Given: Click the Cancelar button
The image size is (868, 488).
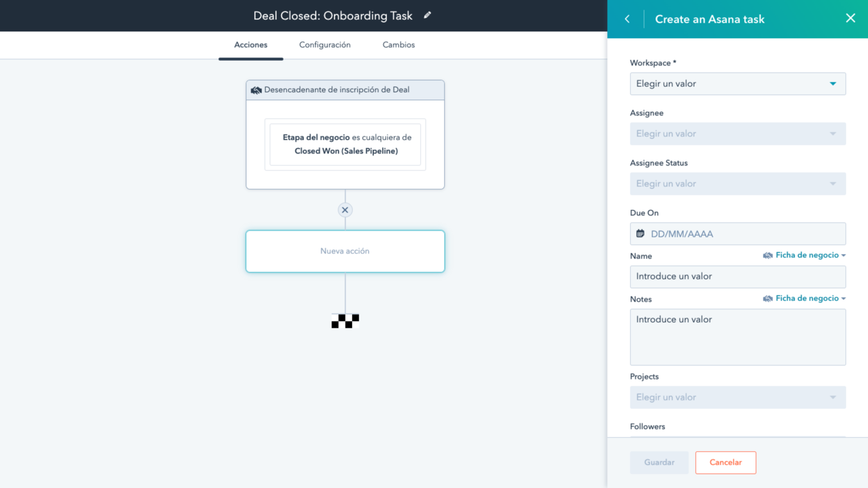Looking at the screenshot, I should [725, 462].
